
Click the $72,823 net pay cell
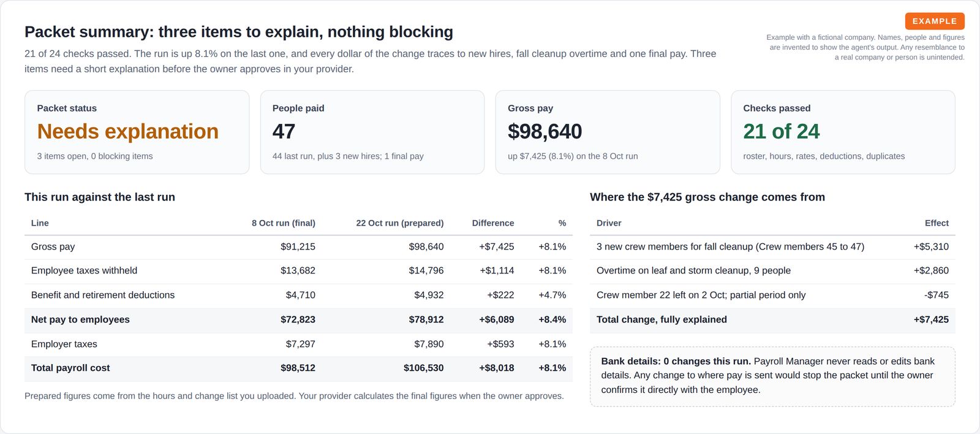298,319
